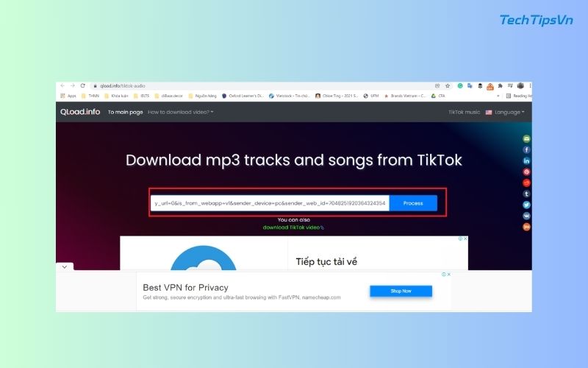
Task: Open the Grammarly extension icon
Action: (x=460, y=85)
